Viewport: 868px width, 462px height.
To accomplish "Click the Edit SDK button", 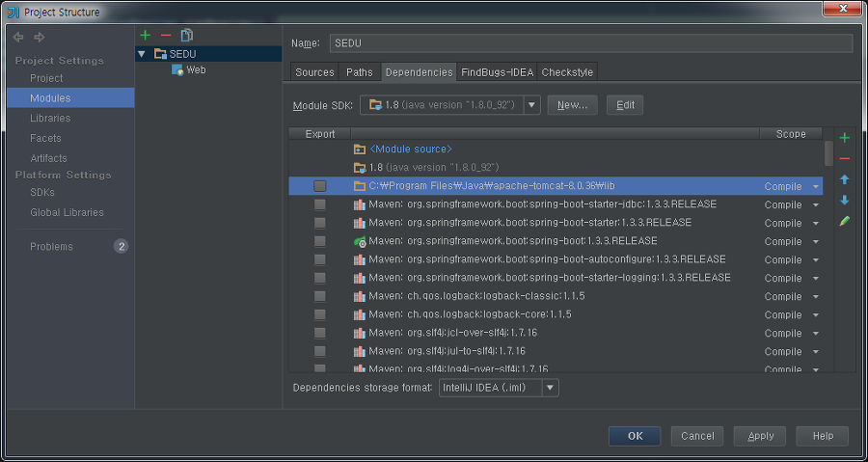I will [625, 104].
